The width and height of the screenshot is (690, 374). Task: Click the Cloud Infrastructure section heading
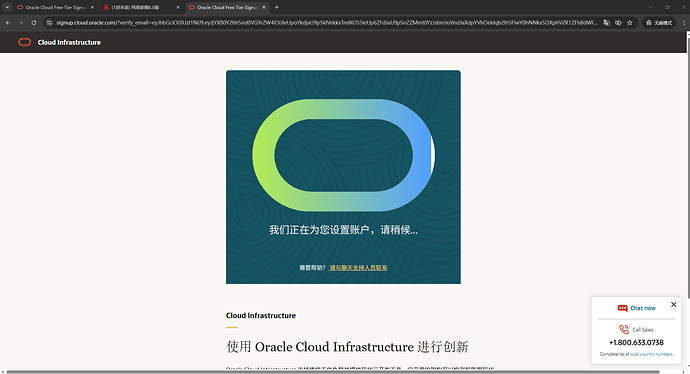pyautogui.click(x=261, y=315)
